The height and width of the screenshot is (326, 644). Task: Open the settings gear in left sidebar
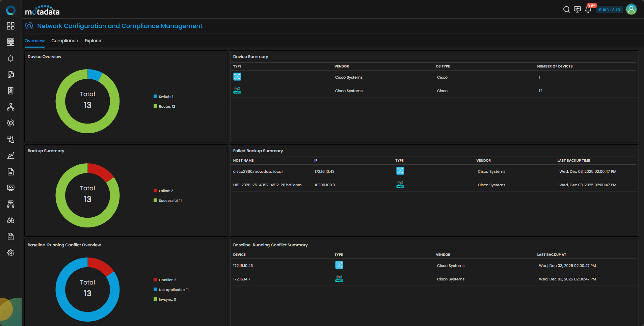click(x=11, y=253)
